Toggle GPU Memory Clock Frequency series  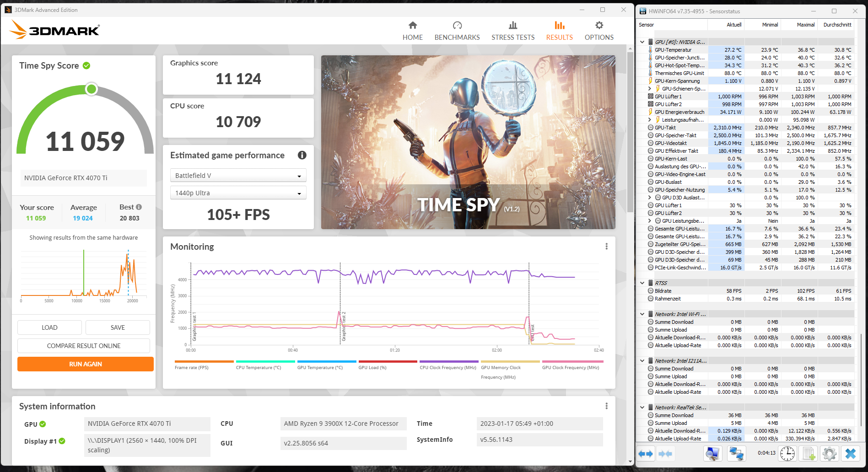tap(510, 370)
